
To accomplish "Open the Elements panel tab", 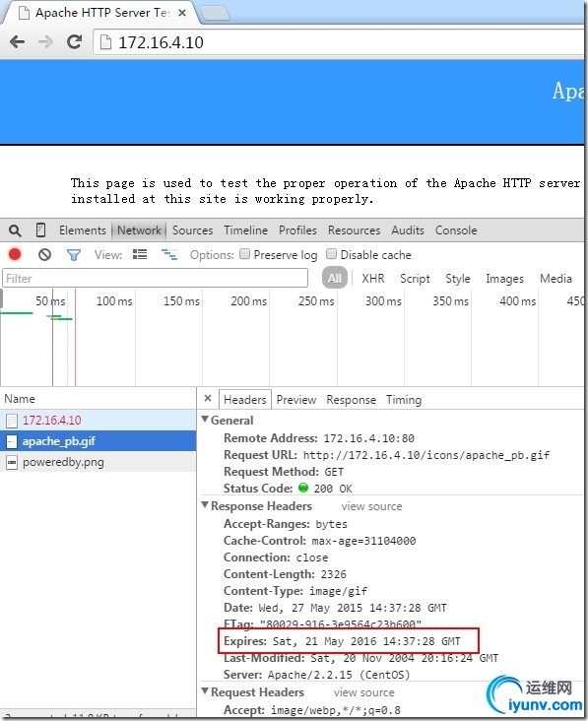I will (83, 230).
